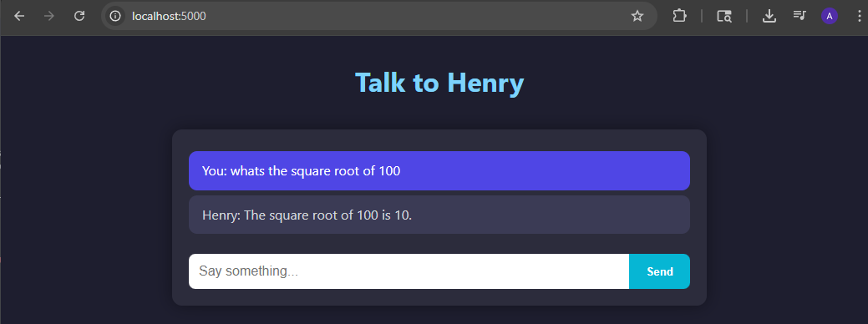
Task: Open the media controls icon
Action: (799, 16)
